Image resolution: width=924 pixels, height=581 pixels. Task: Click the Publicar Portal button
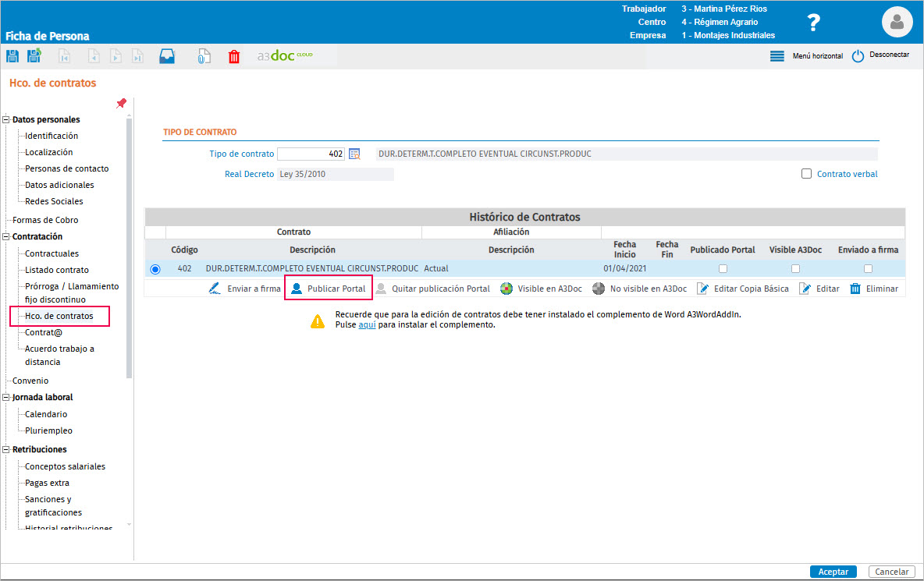coord(329,289)
